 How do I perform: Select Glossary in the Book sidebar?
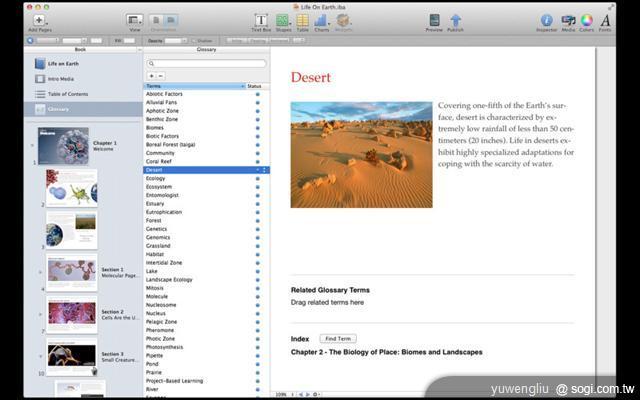[x=83, y=109]
